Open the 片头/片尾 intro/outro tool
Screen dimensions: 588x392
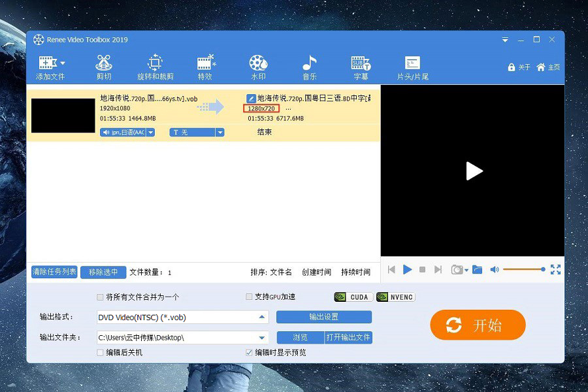tap(412, 67)
